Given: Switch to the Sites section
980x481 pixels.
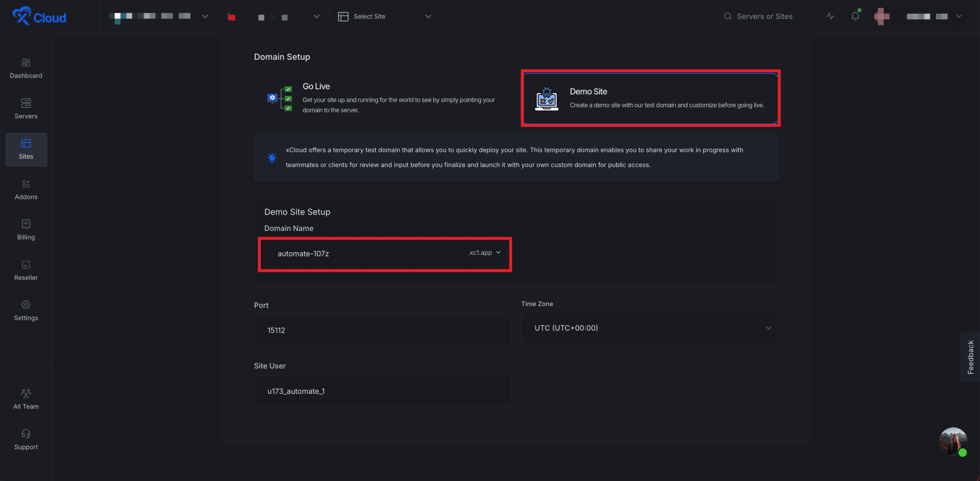Looking at the screenshot, I should pos(26,149).
